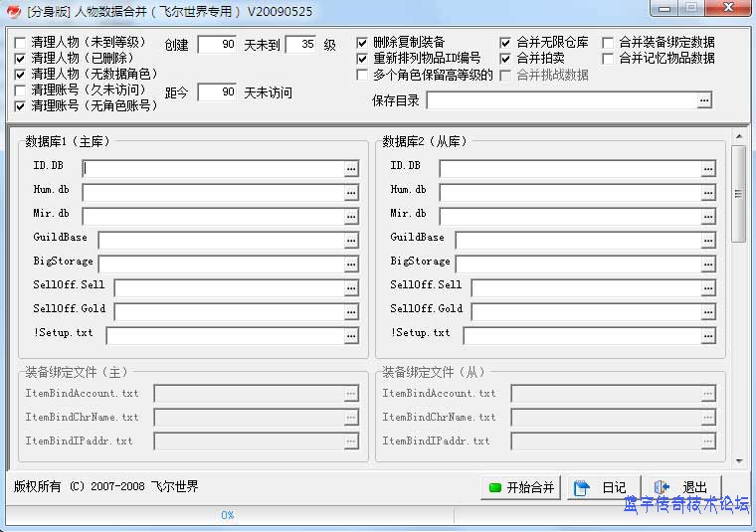Click the vertical scrollbar thumb
Viewport: 756px width, 532px height.
pyautogui.click(x=738, y=194)
